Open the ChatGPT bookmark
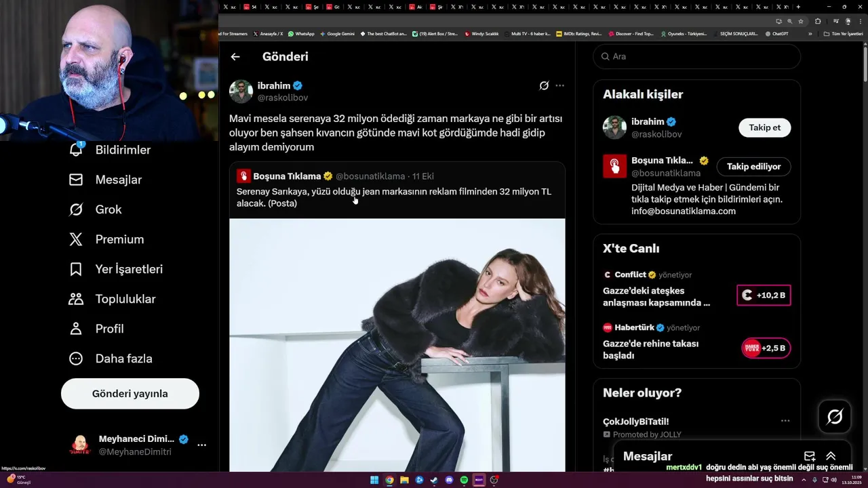This screenshot has height=488, width=868. [776, 33]
